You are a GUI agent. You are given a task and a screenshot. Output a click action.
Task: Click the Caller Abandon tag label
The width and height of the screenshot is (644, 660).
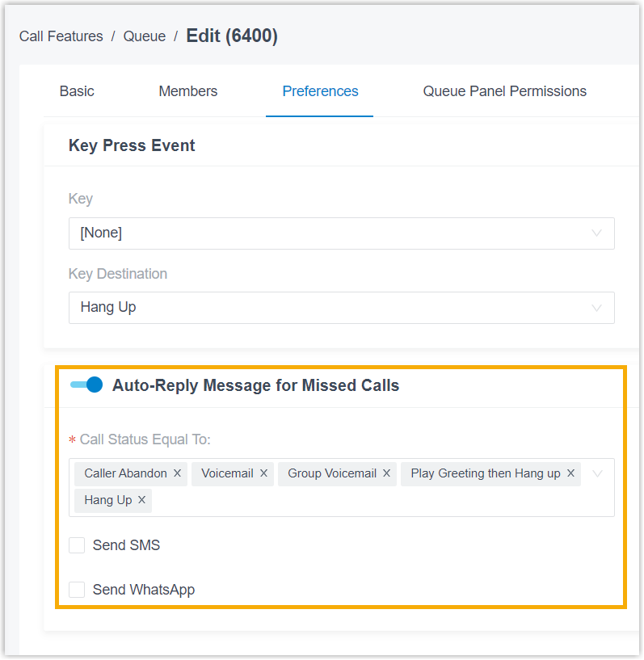click(x=125, y=473)
